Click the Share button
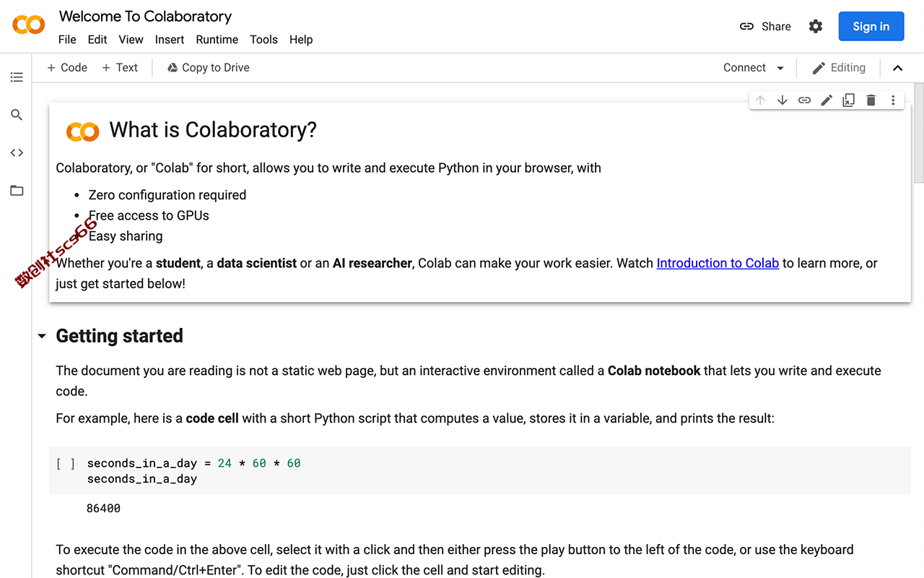 [x=765, y=26]
